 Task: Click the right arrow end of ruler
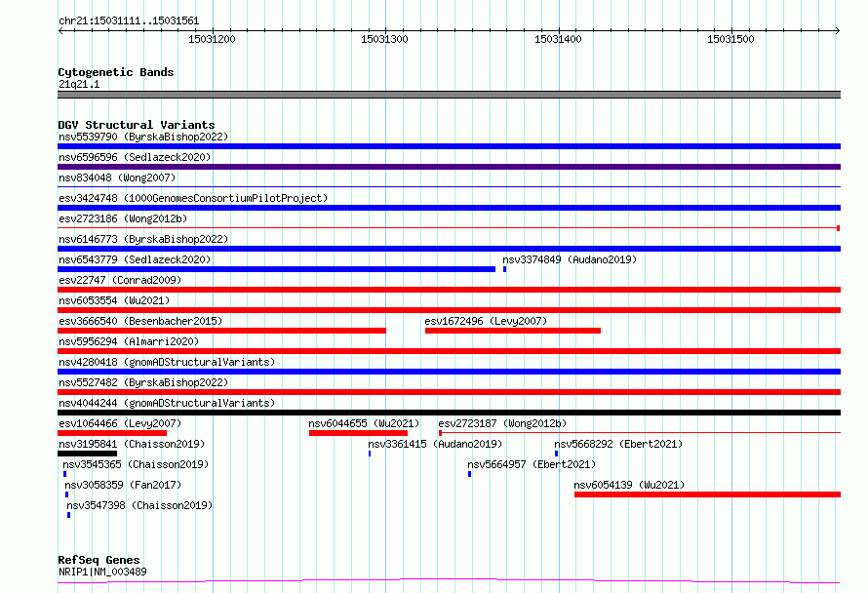click(x=838, y=30)
